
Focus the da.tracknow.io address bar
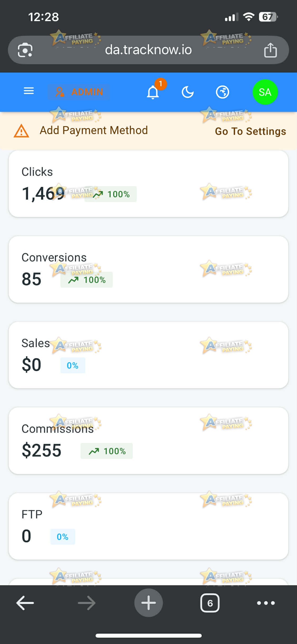click(148, 50)
